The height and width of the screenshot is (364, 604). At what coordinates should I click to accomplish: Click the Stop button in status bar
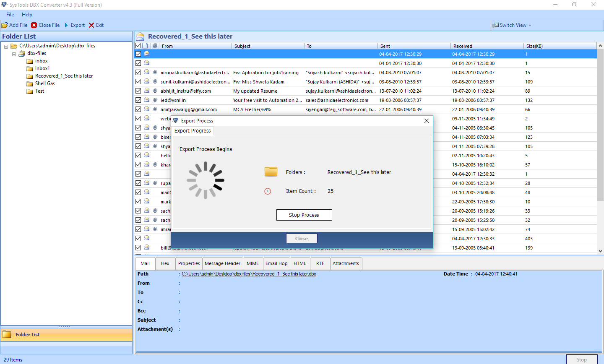pos(582,359)
